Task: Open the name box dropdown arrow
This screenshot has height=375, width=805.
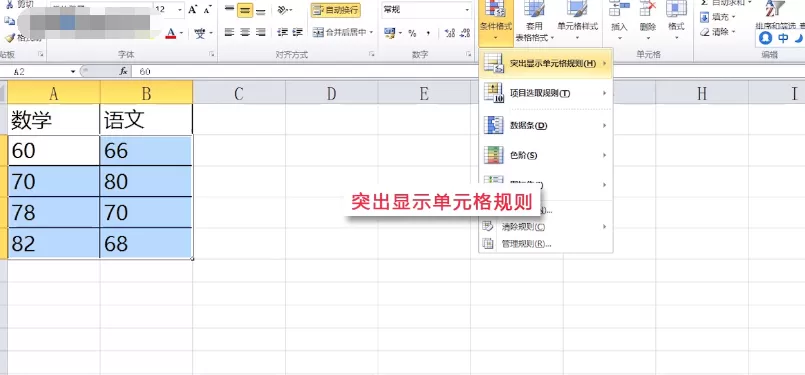Action: (73, 71)
